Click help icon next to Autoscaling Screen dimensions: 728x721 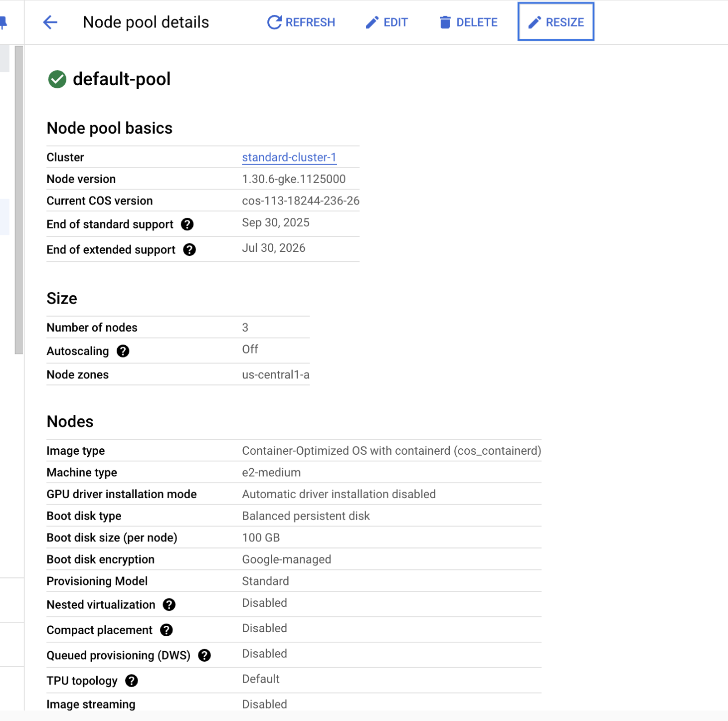point(123,351)
